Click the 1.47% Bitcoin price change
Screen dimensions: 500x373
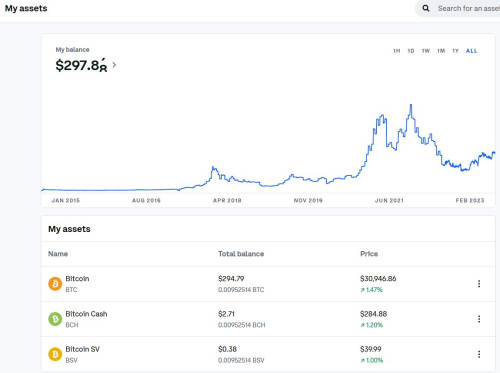coord(371,290)
